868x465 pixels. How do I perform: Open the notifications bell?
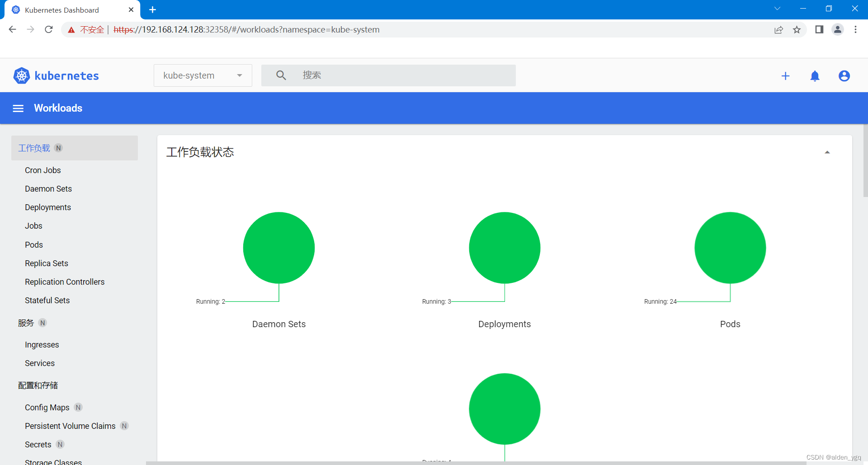point(815,76)
